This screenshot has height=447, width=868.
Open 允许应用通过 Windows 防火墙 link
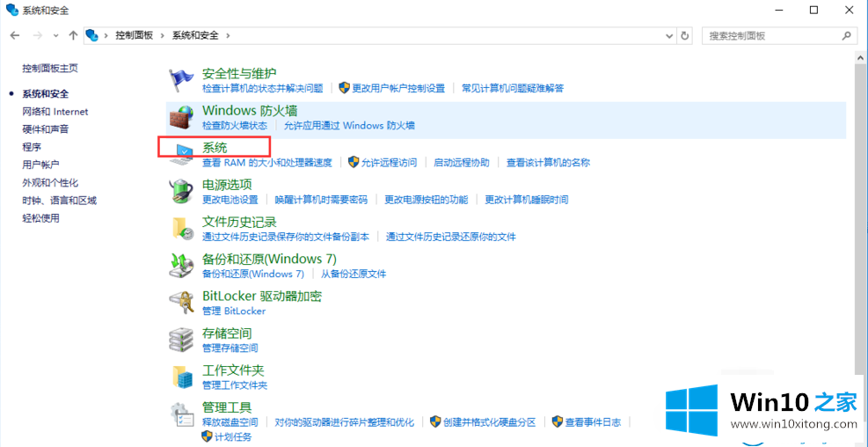pyautogui.click(x=349, y=125)
